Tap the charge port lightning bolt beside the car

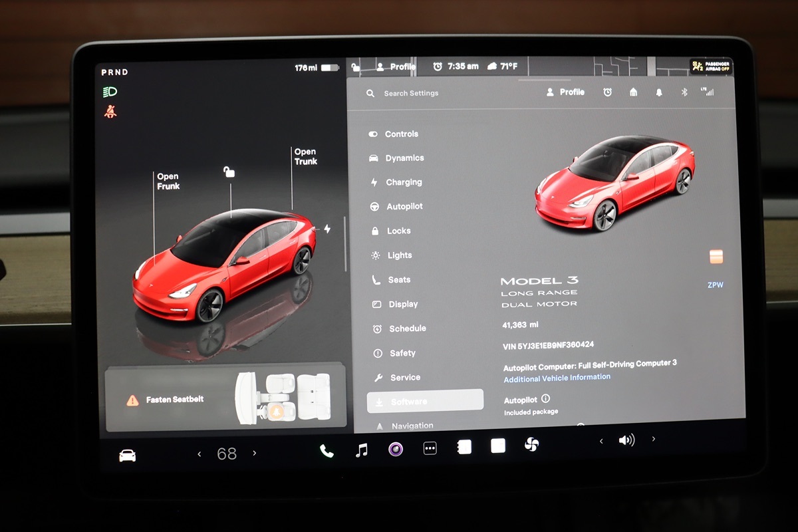pos(327,229)
